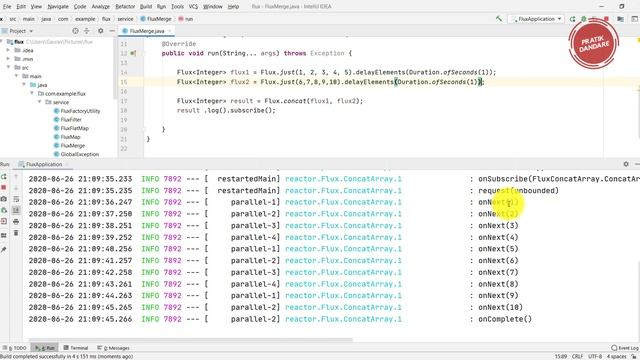
Task: Collapse the service package
Action: pyautogui.click(x=40, y=102)
